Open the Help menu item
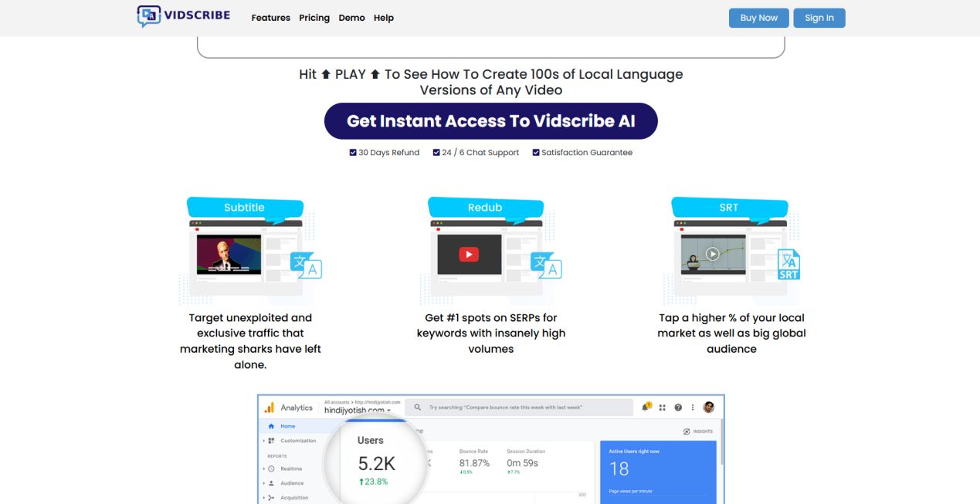The width and height of the screenshot is (980, 504). 384,18
